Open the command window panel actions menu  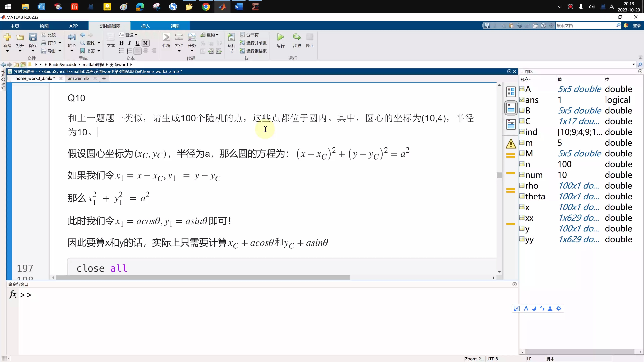[x=514, y=284]
